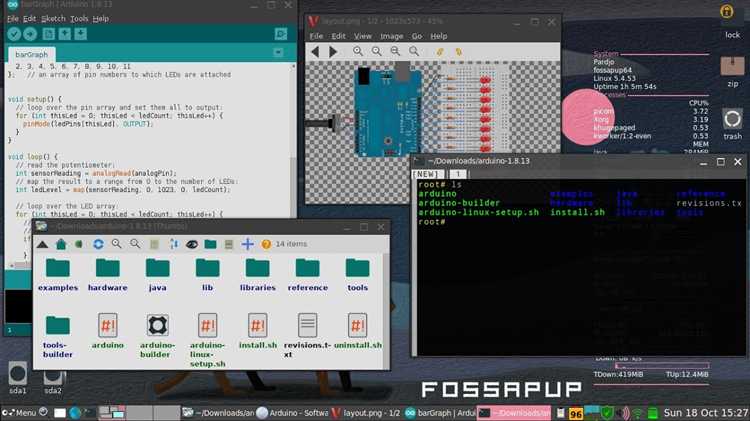Open the image viewer Go menu
Viewport: 750px width, 421px height.
(x=417, y=36)
